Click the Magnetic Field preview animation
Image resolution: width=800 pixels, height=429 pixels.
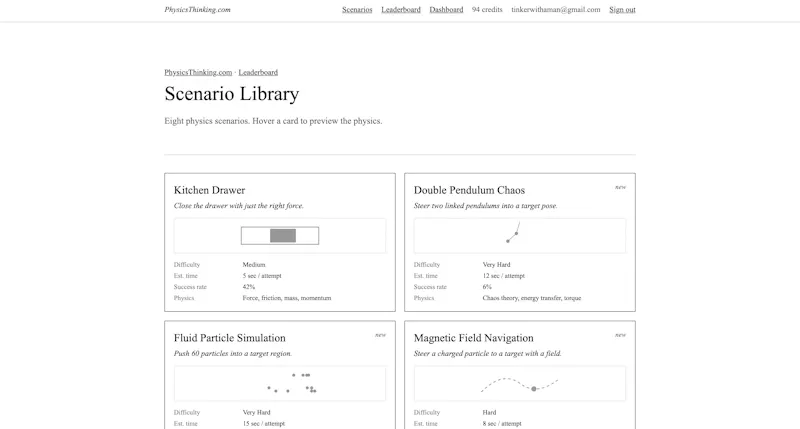(520, 384)
